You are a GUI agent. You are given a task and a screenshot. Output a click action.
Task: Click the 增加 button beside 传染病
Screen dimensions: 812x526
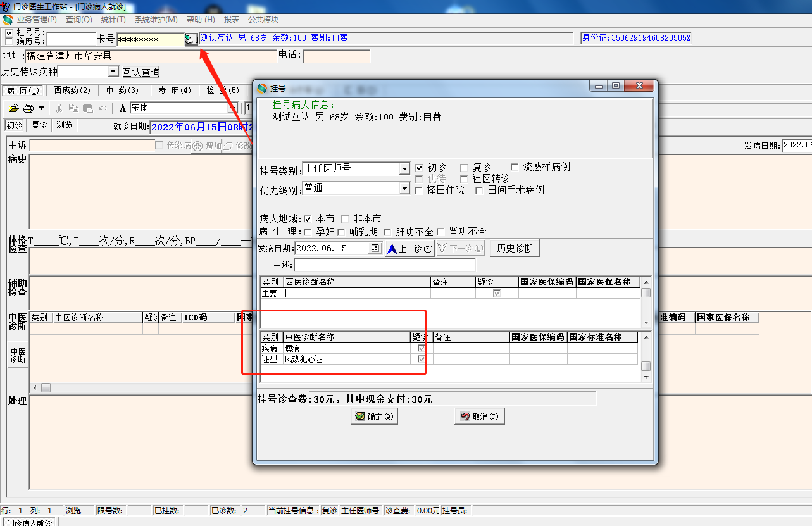click(x=207, y=146)
